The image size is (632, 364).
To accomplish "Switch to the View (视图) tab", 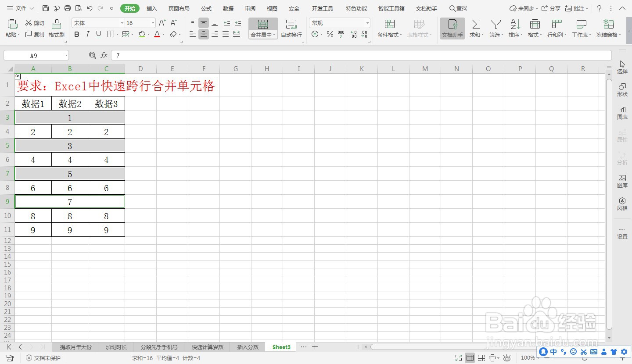I will [272, 8].
